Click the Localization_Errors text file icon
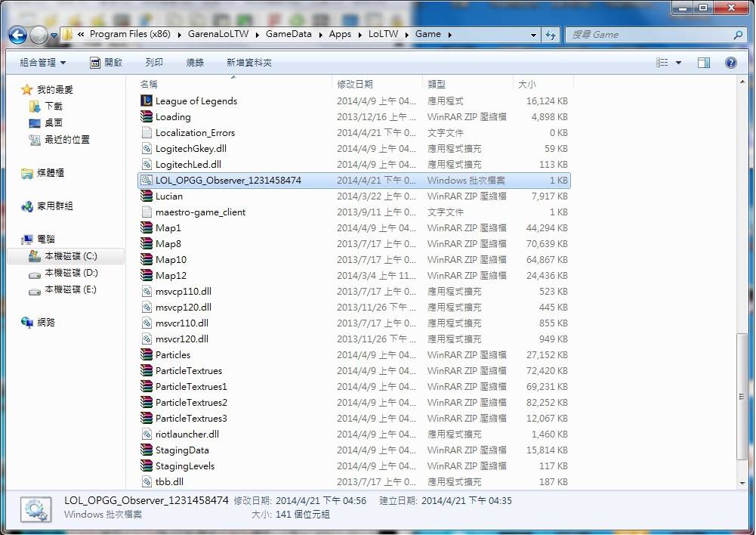756x535 pixels. coord(146,132)
